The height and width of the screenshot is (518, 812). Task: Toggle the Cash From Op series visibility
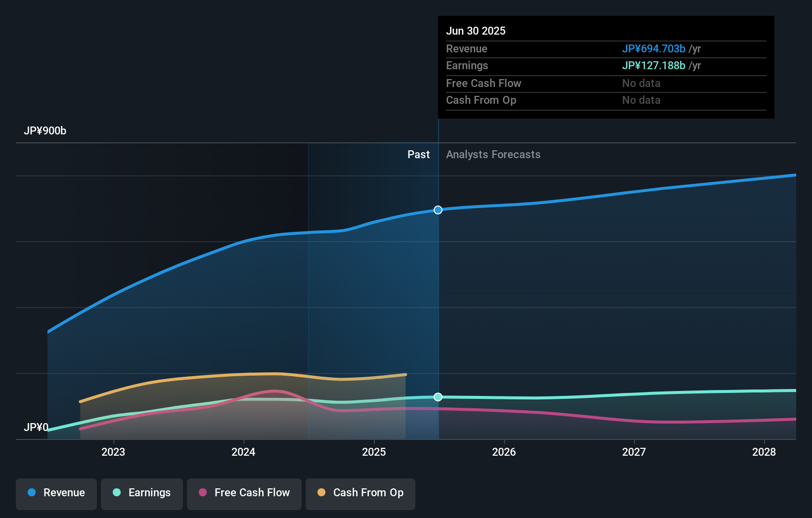point(360,494)
